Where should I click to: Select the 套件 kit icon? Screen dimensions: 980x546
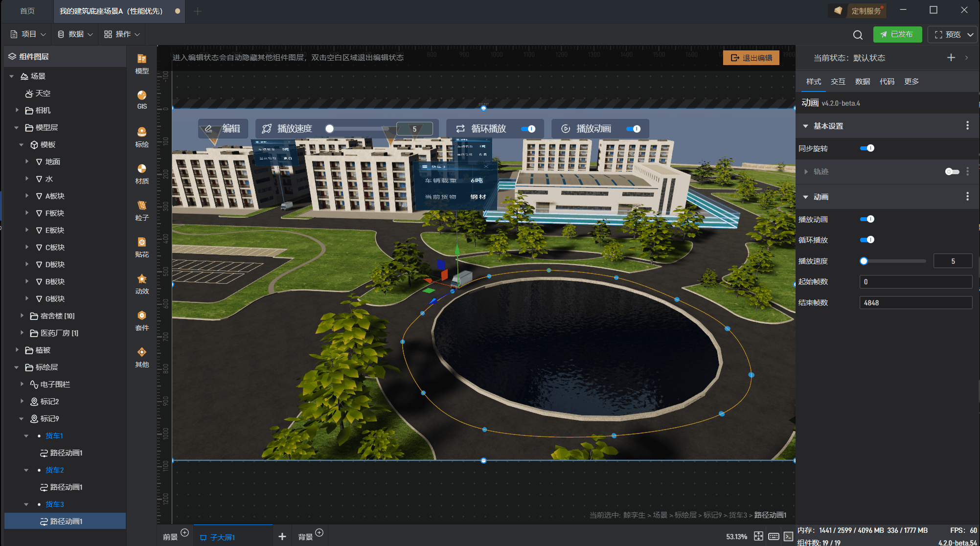point(142,320)
